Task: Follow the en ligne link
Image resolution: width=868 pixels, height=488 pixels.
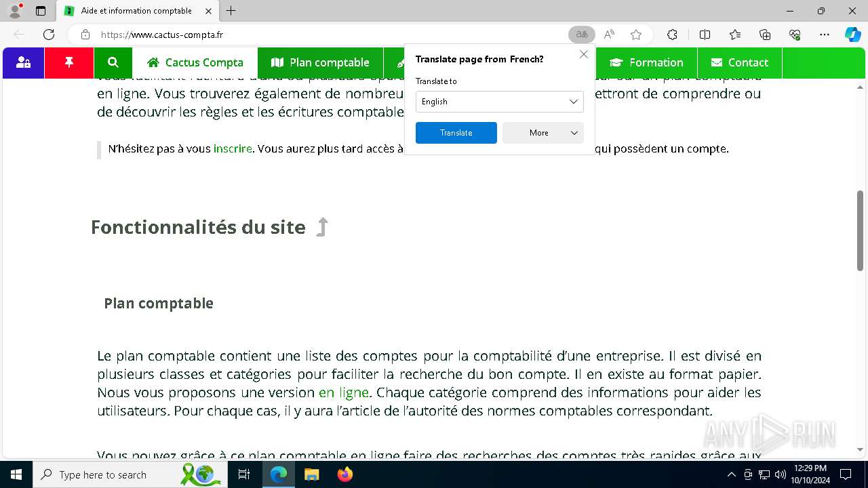Action: point(344,392)
